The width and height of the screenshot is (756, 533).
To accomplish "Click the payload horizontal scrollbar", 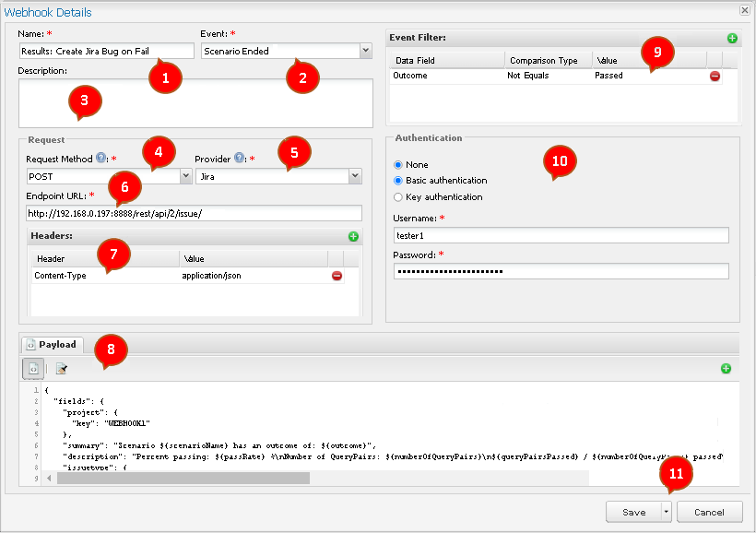I will (x=184, y=478).
